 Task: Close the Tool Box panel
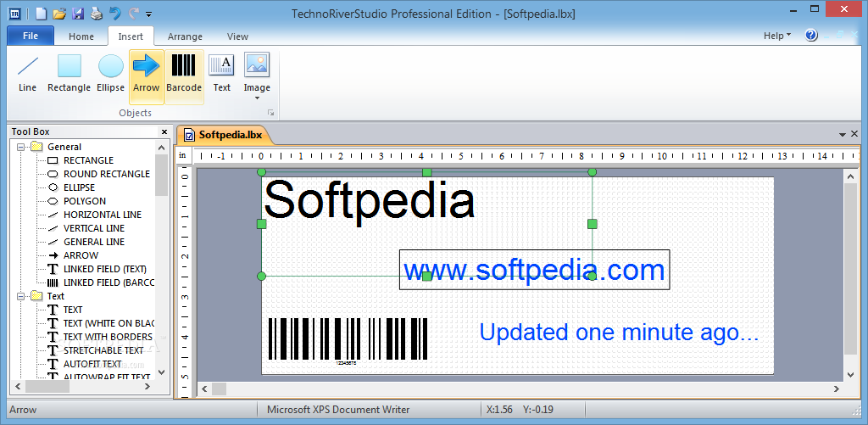pos(164,131)
